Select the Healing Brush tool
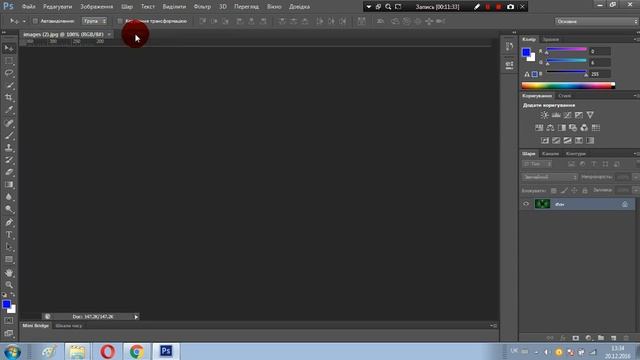The height and width of the screenshot is (360, 640). tap(9, 123)
